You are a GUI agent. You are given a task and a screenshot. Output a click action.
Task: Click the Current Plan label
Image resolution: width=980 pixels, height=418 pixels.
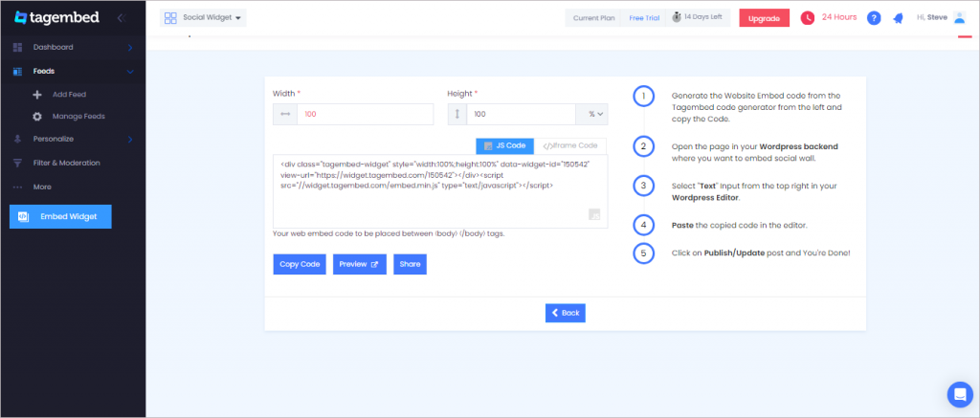point(593,18)
